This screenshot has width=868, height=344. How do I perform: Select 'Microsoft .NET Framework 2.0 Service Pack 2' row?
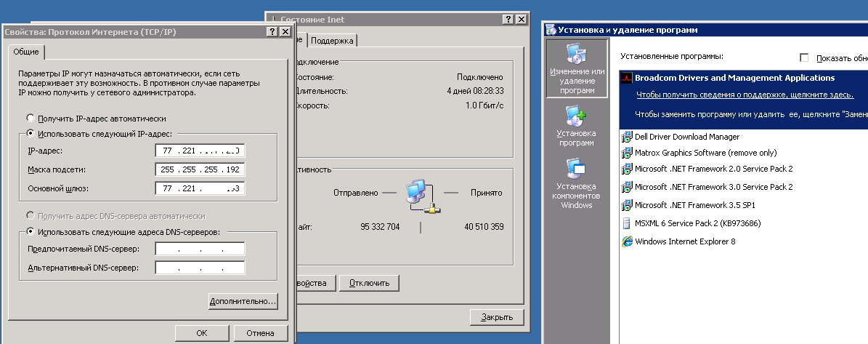[713, 169]
